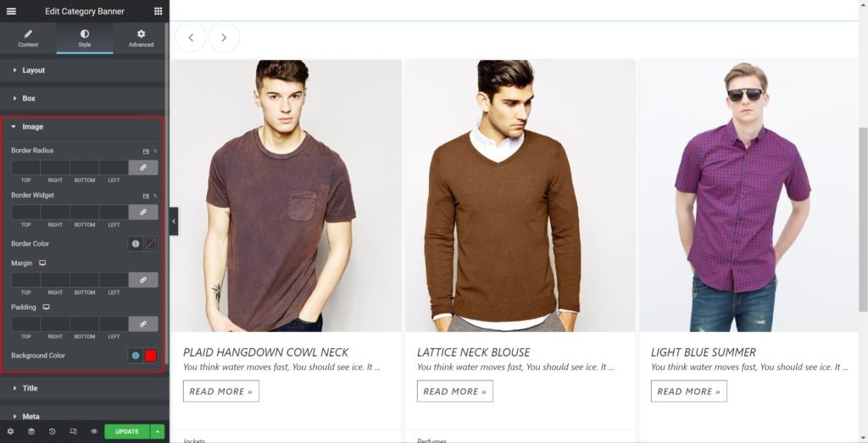Open global colors for Border Color
This screenshot has width=868, height=443.
click(x=136, y=244)
